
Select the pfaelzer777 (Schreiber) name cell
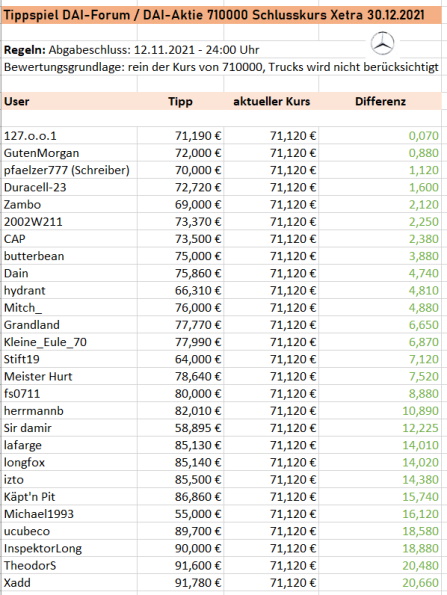(69, 170)
